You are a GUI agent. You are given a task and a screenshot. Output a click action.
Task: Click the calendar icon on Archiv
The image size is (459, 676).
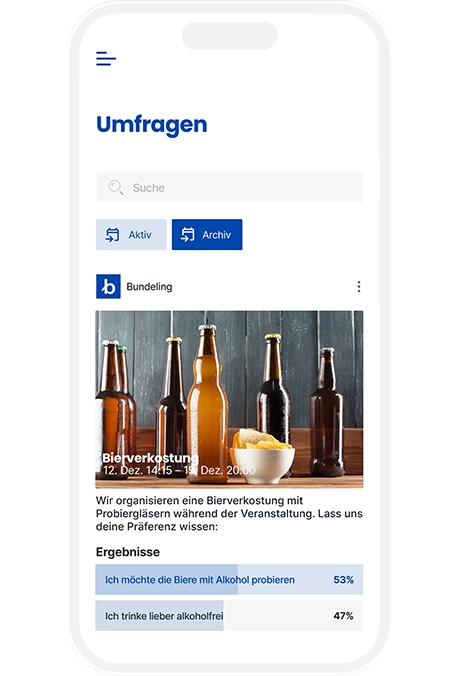[187, 235]
